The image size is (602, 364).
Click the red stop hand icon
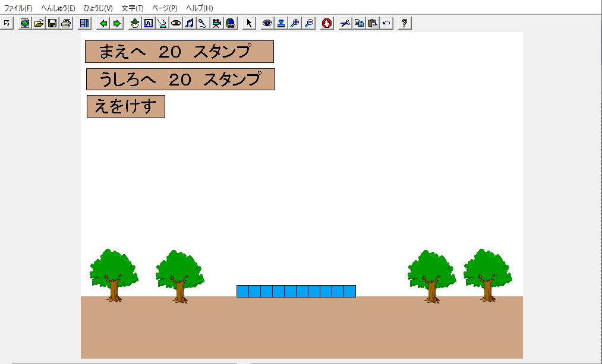(327, 23)
